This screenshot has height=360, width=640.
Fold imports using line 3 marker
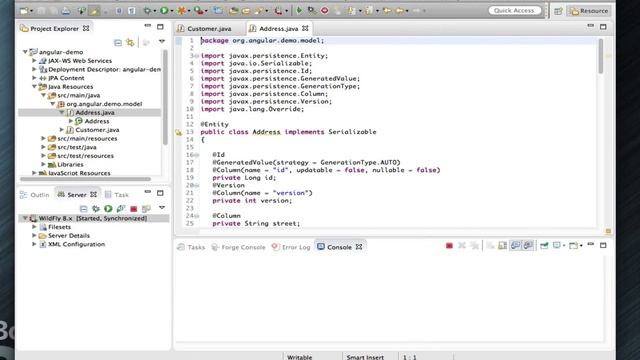pos(197,56)
